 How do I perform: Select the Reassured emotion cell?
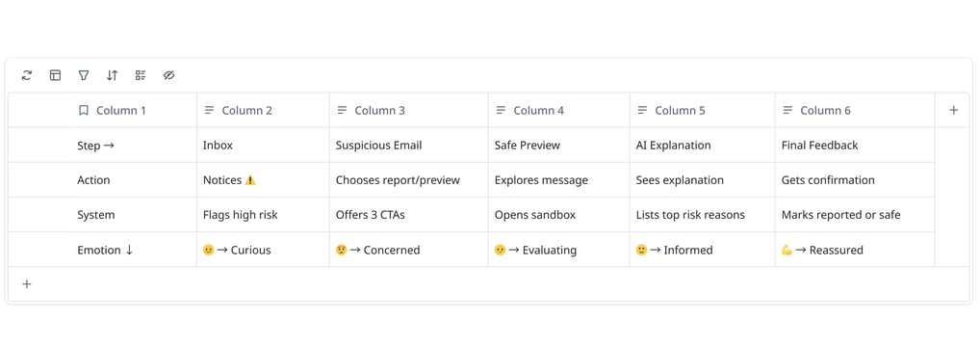(x=855, y=250)
